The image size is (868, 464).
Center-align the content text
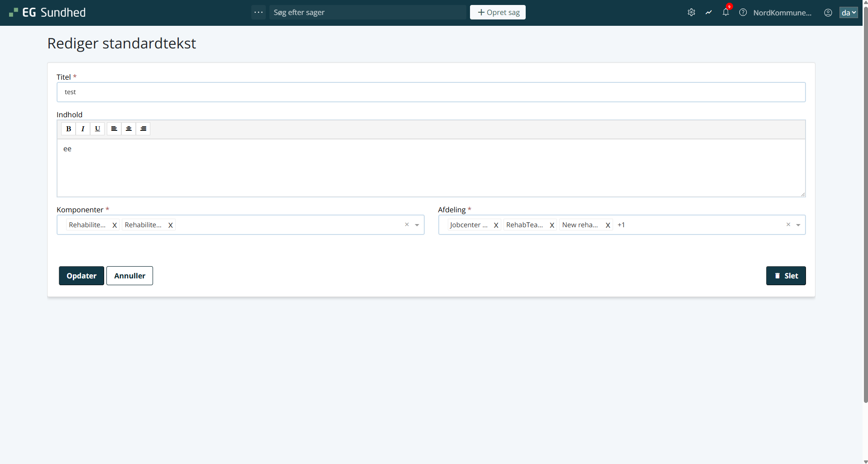[129, 129]
